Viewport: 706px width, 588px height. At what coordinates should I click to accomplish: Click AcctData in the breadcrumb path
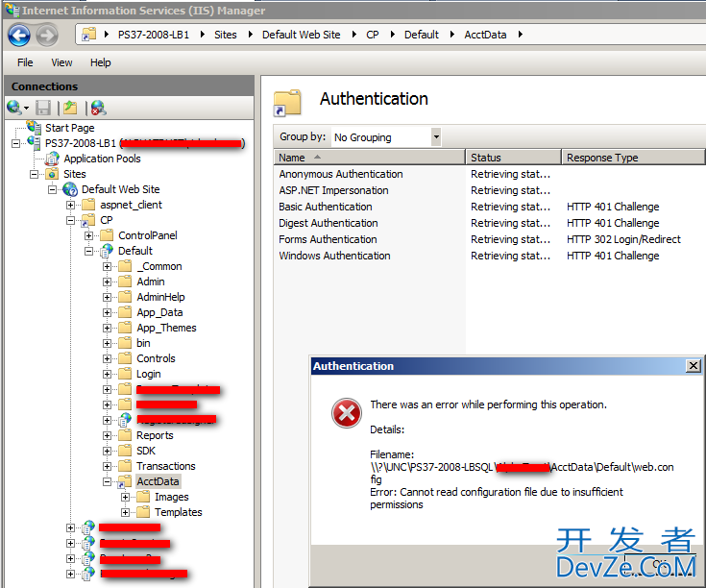tap(485, 35)
